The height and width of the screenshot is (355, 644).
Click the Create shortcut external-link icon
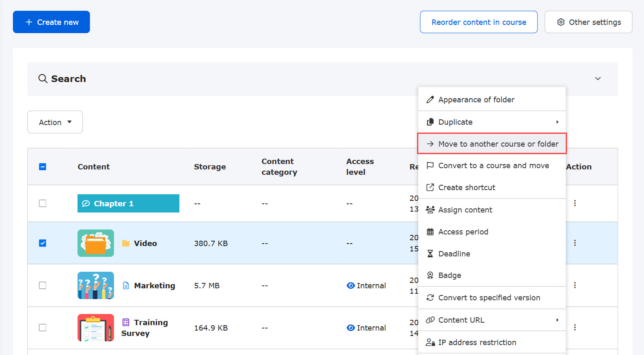[x=430, y=188]
